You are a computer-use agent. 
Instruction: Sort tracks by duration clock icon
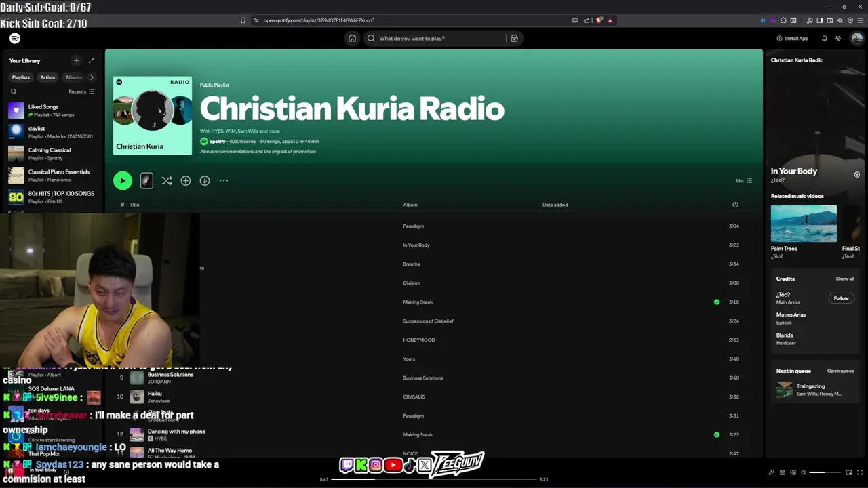(735, 205)
